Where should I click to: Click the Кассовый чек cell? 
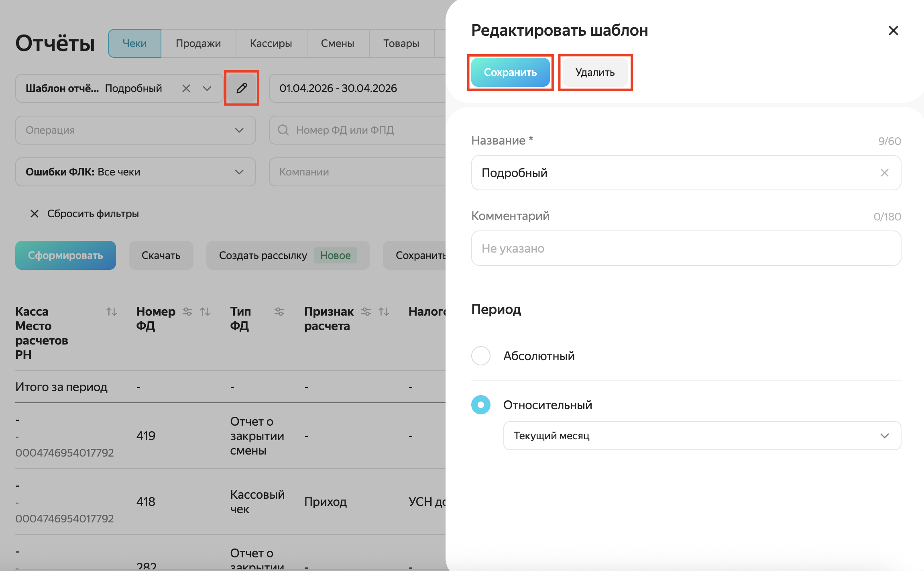tap(257, 502)
